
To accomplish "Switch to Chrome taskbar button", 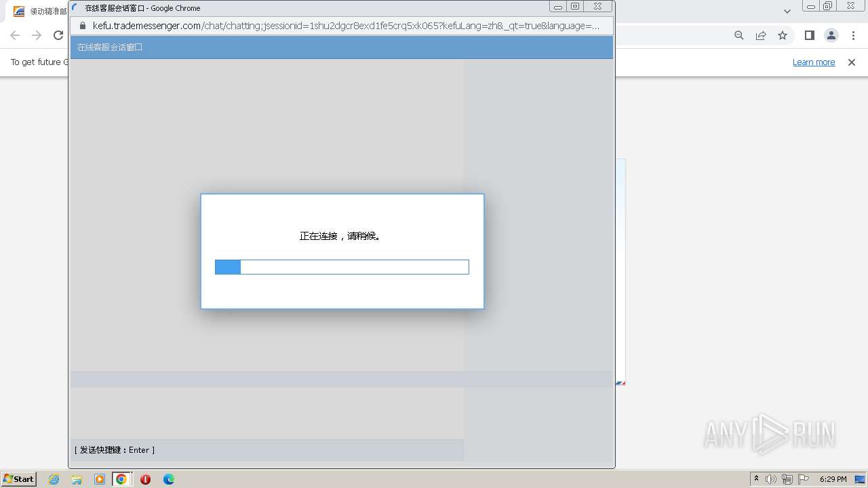I will [121, 479].
